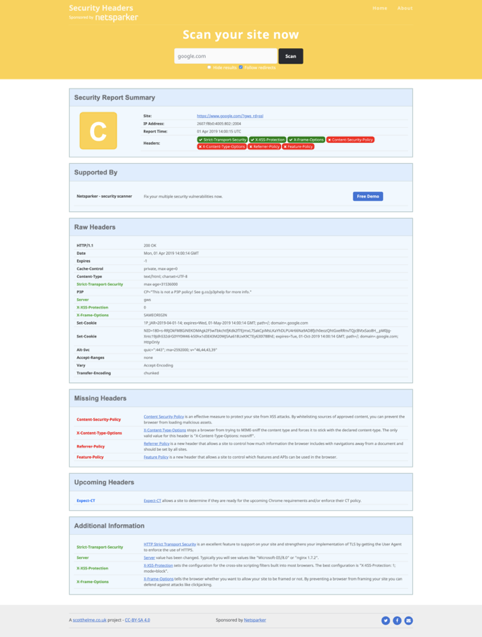
Task: Toggle the Follow redirects checkbox
Action: click(x=241, y=67)
